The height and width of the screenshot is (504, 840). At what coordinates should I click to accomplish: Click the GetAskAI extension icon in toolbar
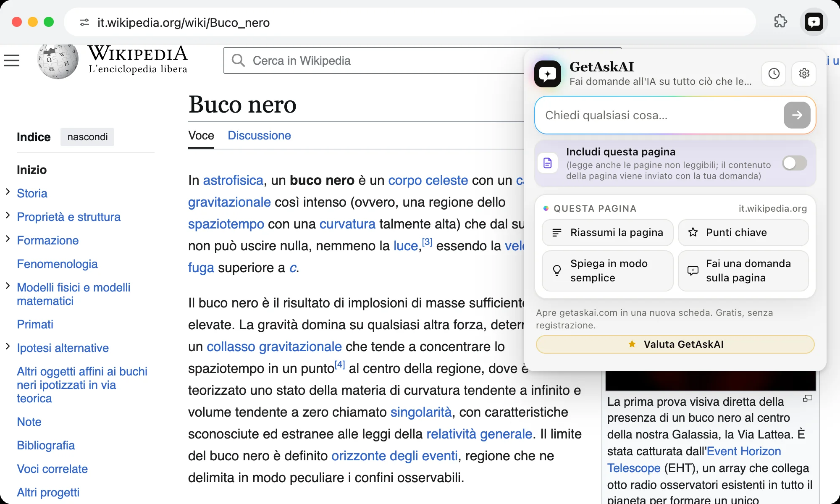814,22
